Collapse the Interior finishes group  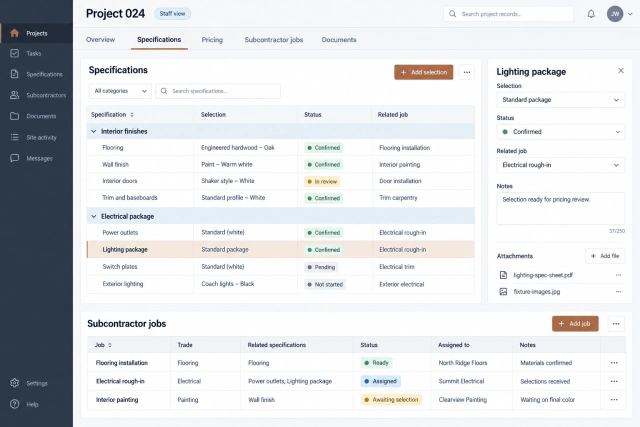(x=93, y=131)
